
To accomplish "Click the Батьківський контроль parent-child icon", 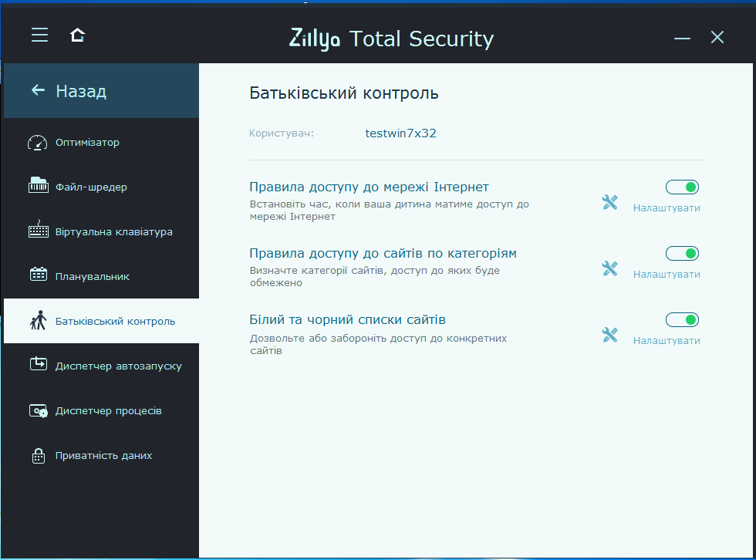I will point(38,320).
